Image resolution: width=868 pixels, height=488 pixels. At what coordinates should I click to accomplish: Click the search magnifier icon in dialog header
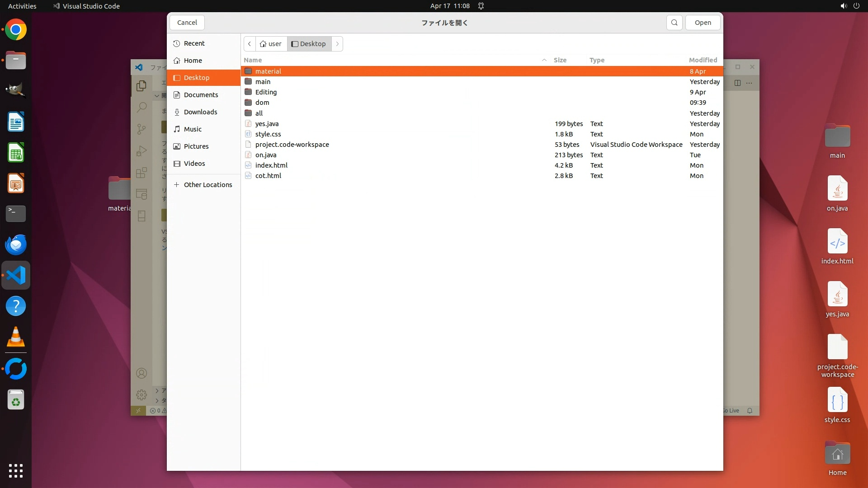pyautogui.click(x=674, y=23)
